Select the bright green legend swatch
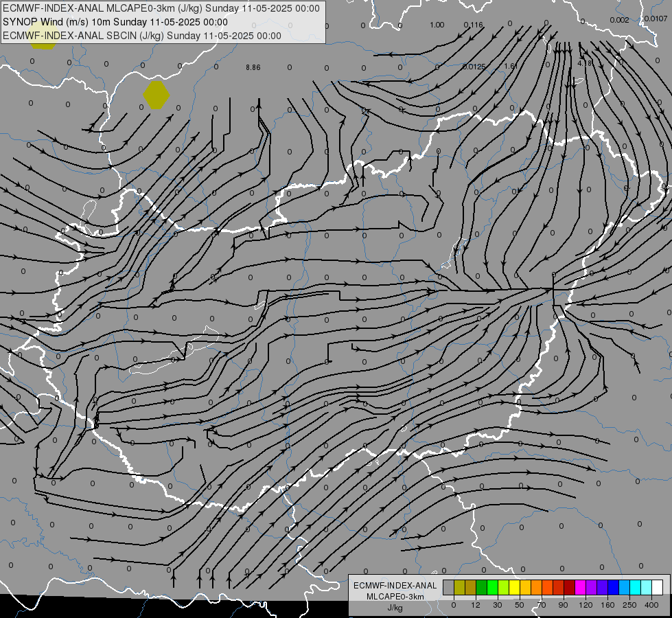The height and width of the screenshot is (618, 672). coord(492,587)
